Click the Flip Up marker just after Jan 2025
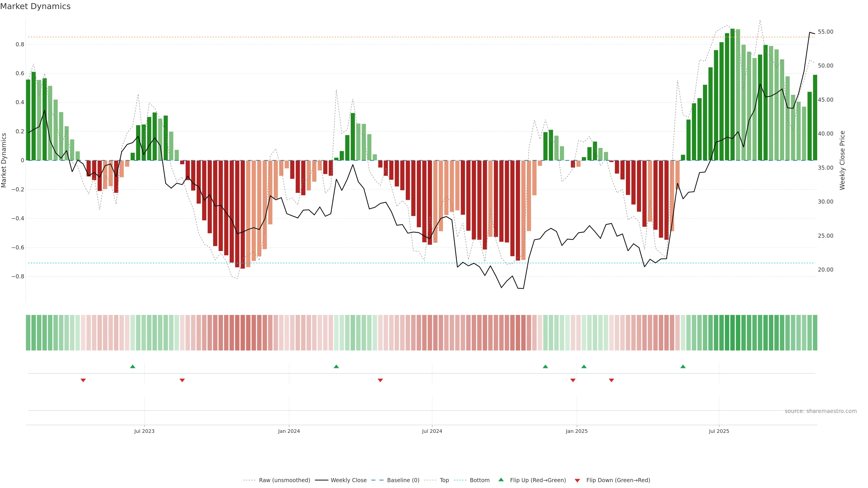This screenshot has height=488, width=868. pos(584,366)
